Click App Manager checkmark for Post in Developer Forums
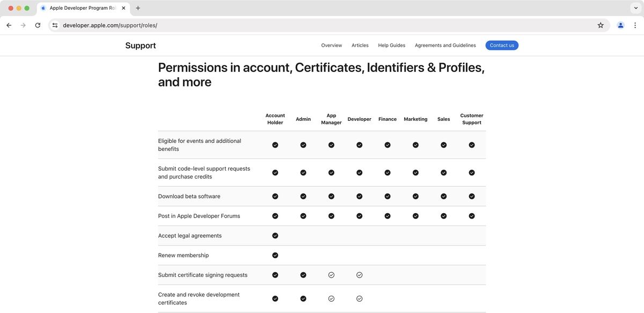Screen dimensions: 644x313 tap(331, 216)
